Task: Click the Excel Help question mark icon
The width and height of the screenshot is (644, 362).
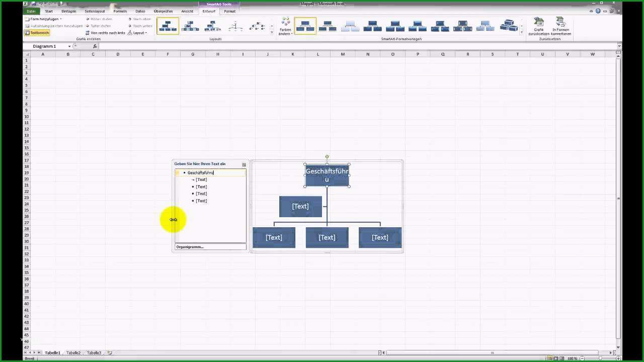Action: click(598, 11)
